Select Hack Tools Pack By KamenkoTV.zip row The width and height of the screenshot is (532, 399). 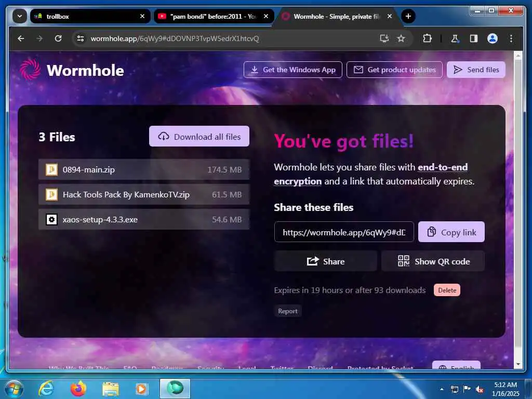[x=144, y=194]
